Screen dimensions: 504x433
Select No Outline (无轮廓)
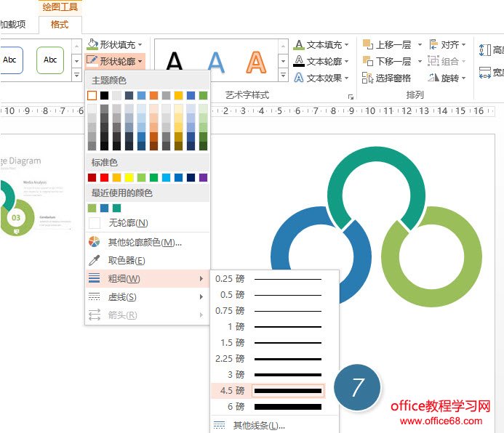(x=148, y=222)
